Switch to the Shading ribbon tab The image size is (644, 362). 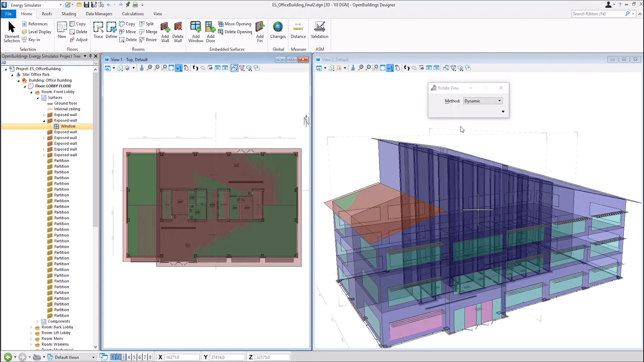(69, 14)
